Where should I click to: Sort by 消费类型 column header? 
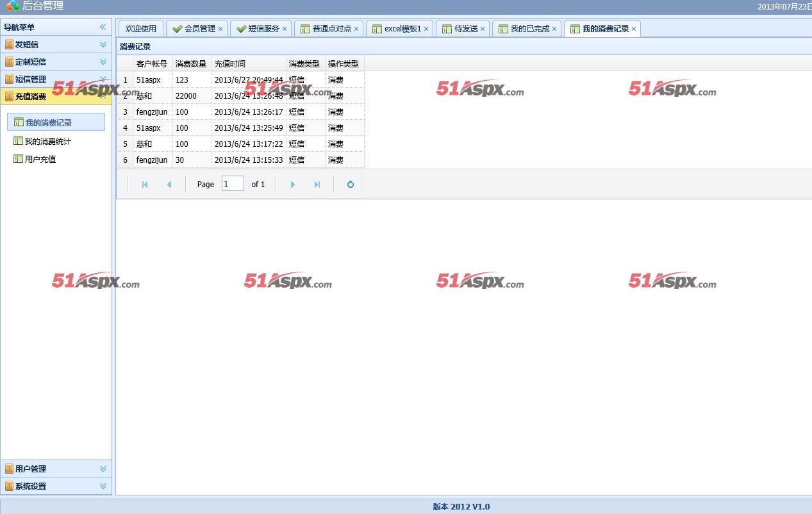click(306, 63)
